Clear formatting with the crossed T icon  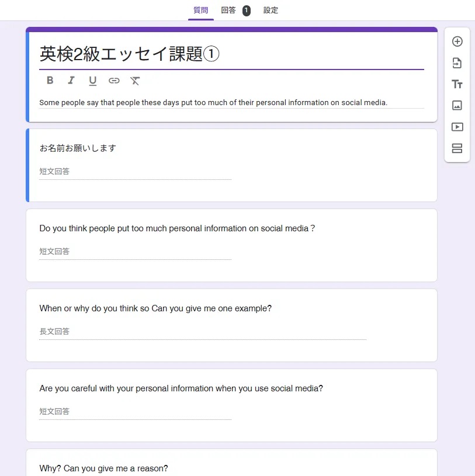[135, 81]
